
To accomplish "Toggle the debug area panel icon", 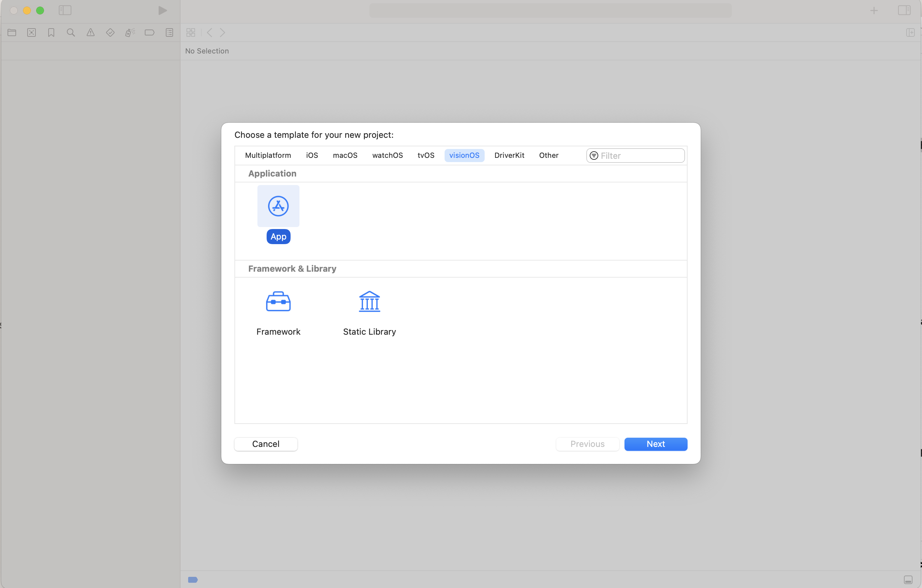I will [908, 579].
